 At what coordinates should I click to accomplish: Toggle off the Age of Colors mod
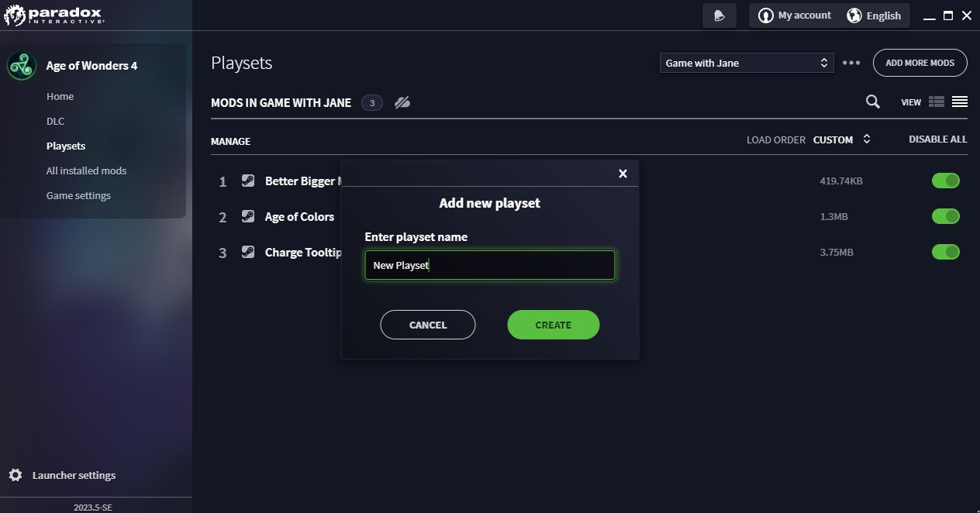pos(945,216)
